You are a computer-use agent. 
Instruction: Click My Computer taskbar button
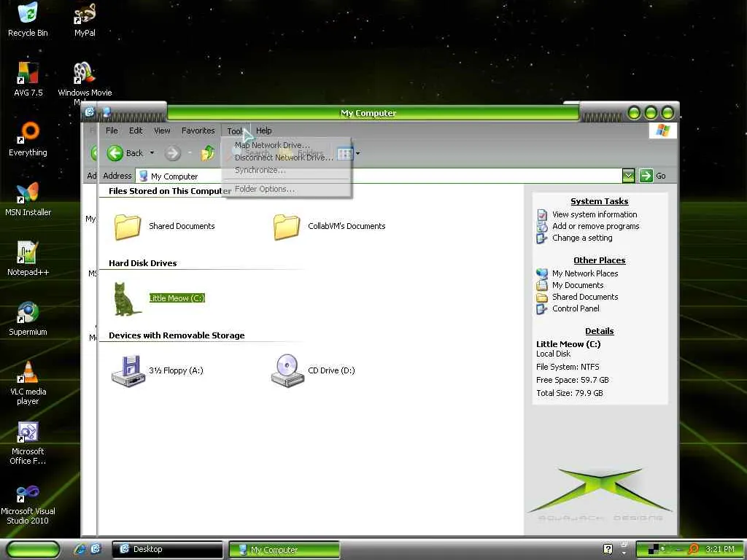pos(285,550)
